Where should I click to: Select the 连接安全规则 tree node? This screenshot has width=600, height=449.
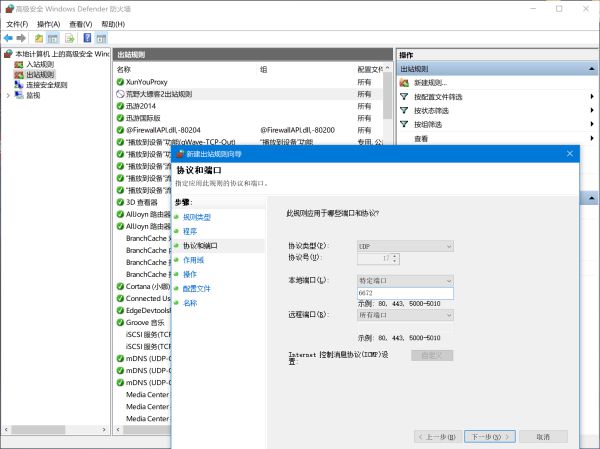coord(46,85)
